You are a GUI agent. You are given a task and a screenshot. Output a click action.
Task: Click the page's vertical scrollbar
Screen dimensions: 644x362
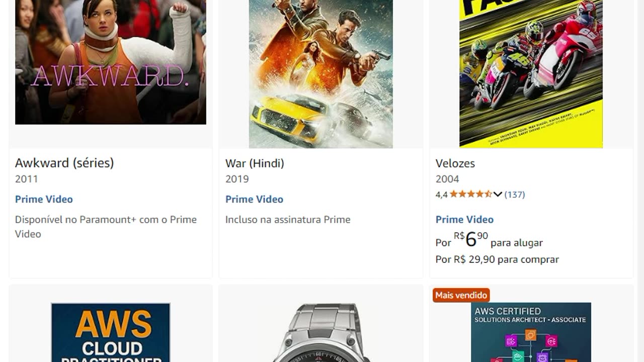click(x=640, y=181)
